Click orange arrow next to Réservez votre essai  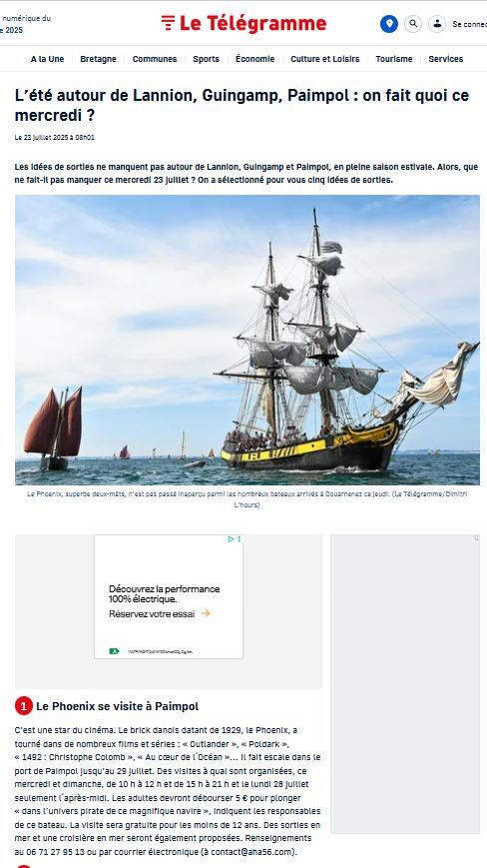pyautogui.click(x=206, y=613)
